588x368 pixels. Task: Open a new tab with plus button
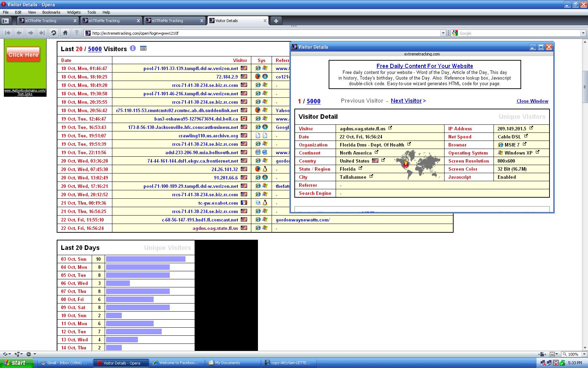(x=276, y=21)
